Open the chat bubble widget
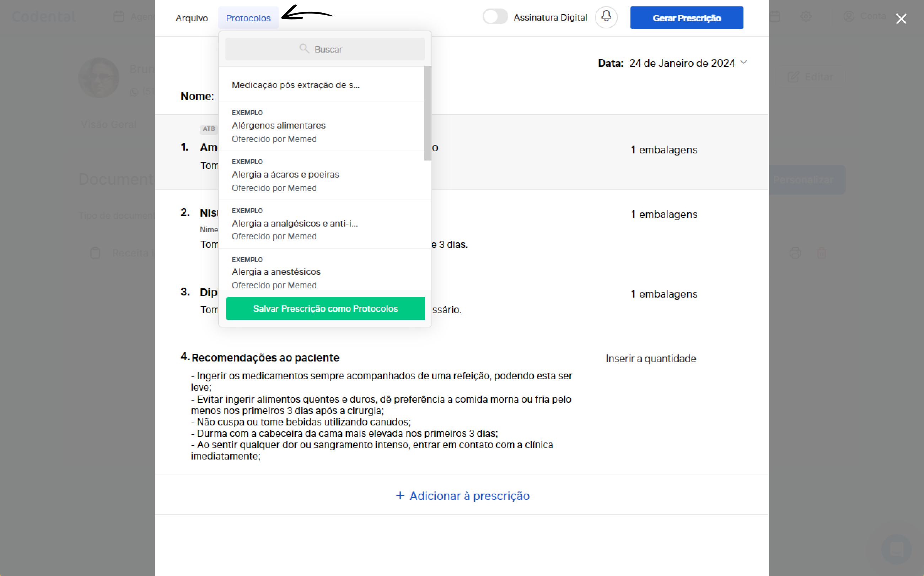924x576 pixels. [896, 549]
